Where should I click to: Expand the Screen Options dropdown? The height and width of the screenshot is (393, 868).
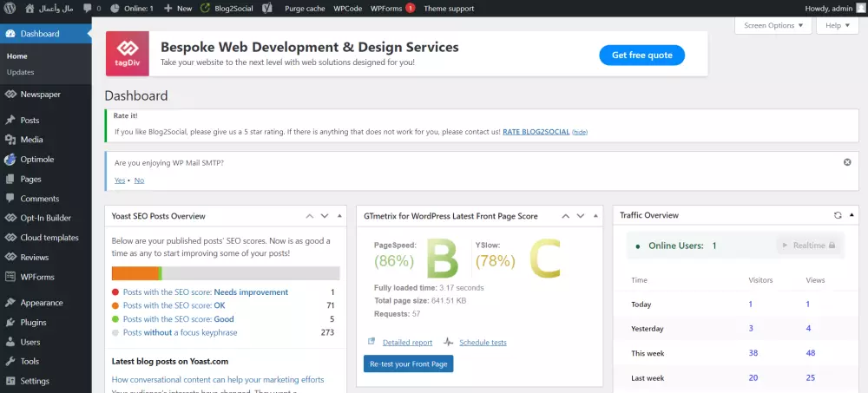[x=773, y=25]
